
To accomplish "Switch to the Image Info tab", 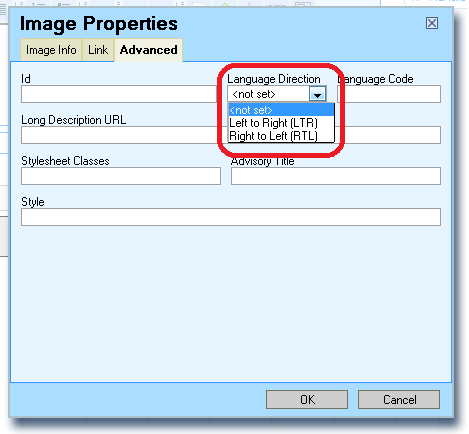I will 51,50.
